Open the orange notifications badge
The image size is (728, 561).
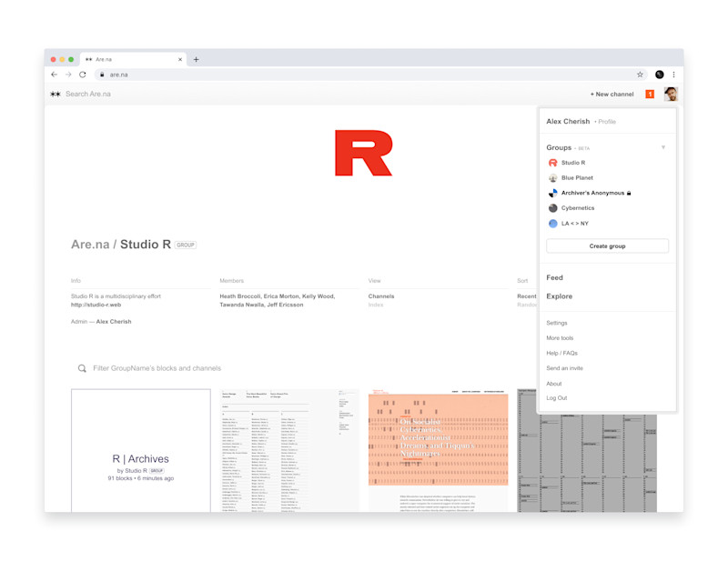pos(650,95)
